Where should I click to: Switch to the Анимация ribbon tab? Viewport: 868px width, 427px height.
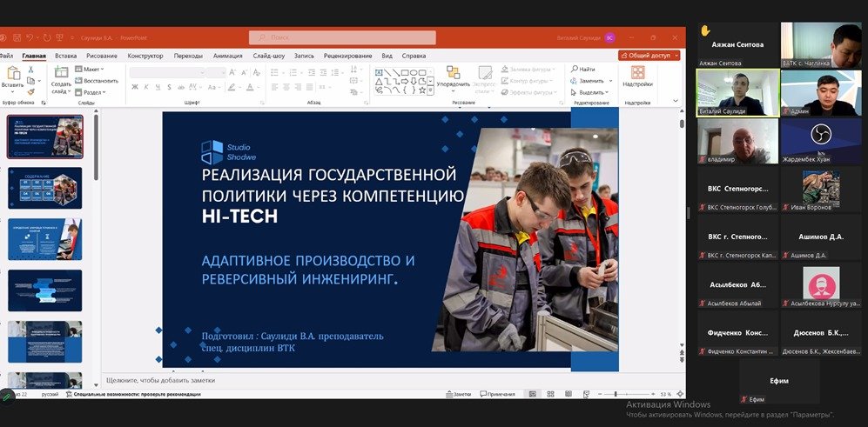227,55
